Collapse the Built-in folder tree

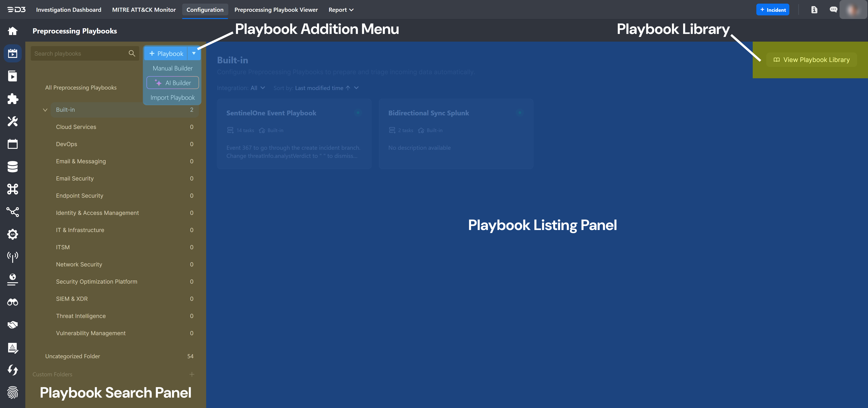click(x=45, y=110)
